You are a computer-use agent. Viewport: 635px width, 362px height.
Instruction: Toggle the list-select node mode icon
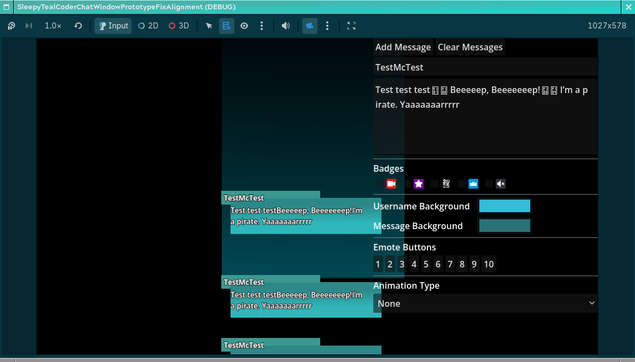(226, 26)
